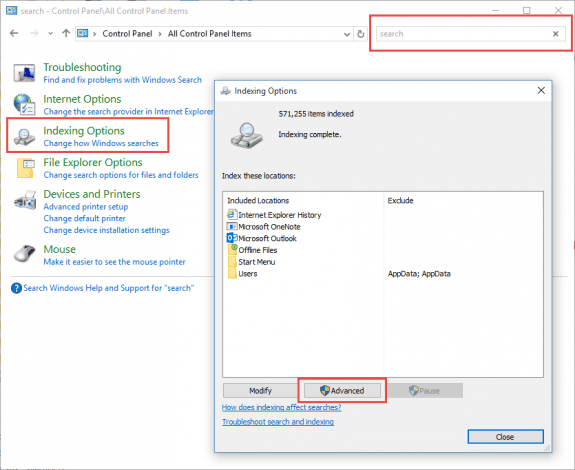The image size is (575, 470).
Task: Click Change device installation settings link
Action: click(106, 230)
